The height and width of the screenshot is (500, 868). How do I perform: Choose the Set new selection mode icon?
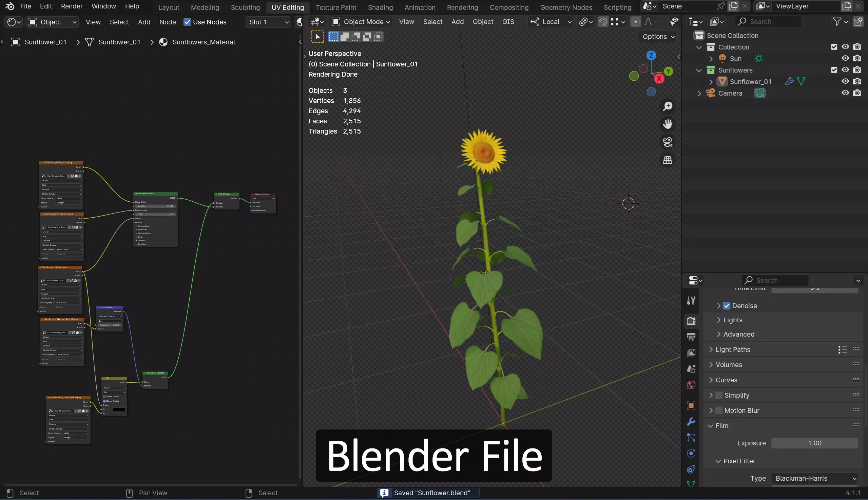(333, 37)
